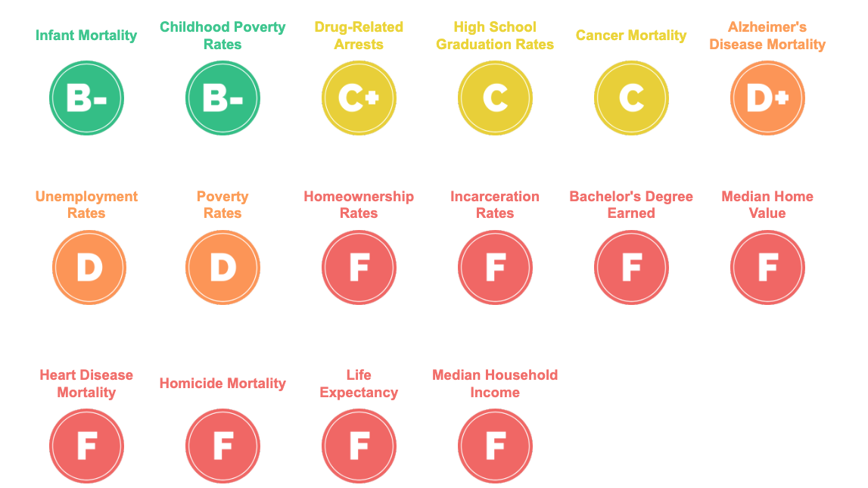Click the Life Expectancy F grade circle
The image size is (868, 488).
[x=359, y=446]
